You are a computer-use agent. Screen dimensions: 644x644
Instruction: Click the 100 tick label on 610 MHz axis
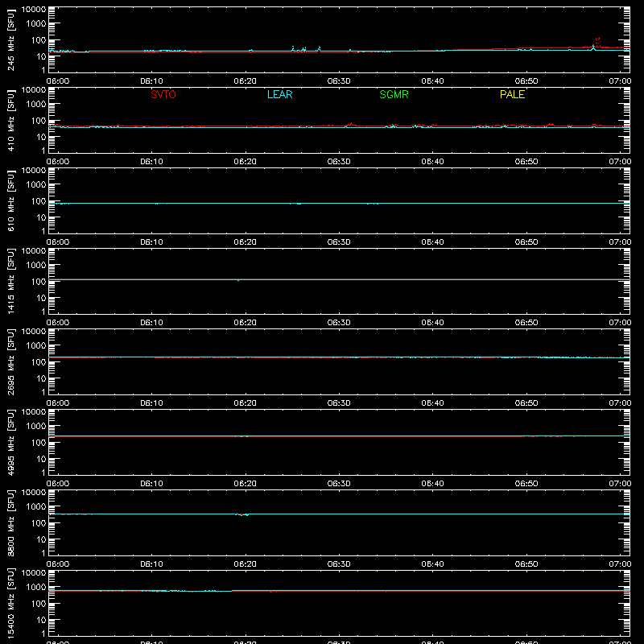tap(39, 201)
